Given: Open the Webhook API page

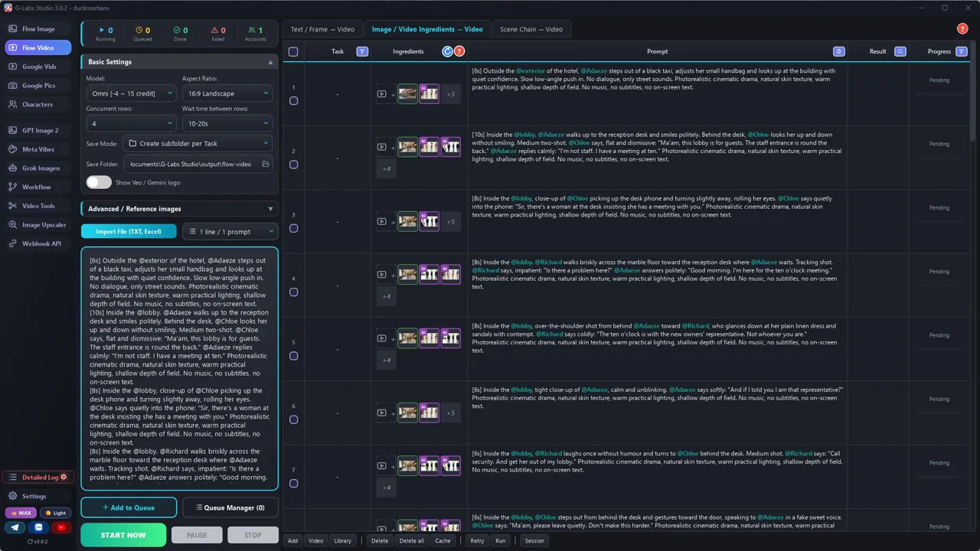Looking at the screenshot, I should pyautogui.click(x=38, y=243).
